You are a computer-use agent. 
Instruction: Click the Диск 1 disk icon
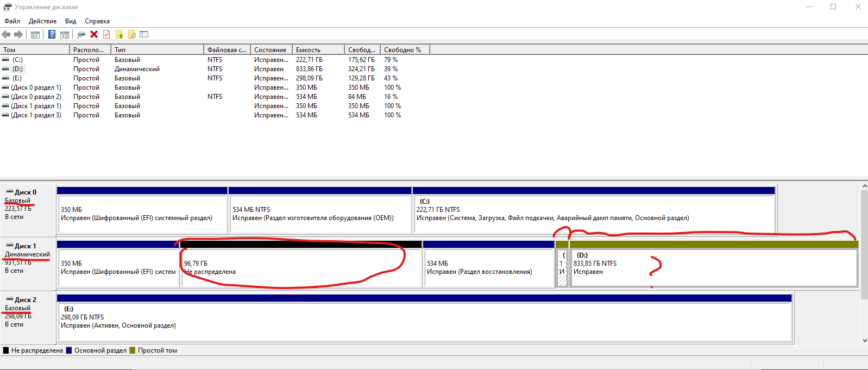[10, 246]
